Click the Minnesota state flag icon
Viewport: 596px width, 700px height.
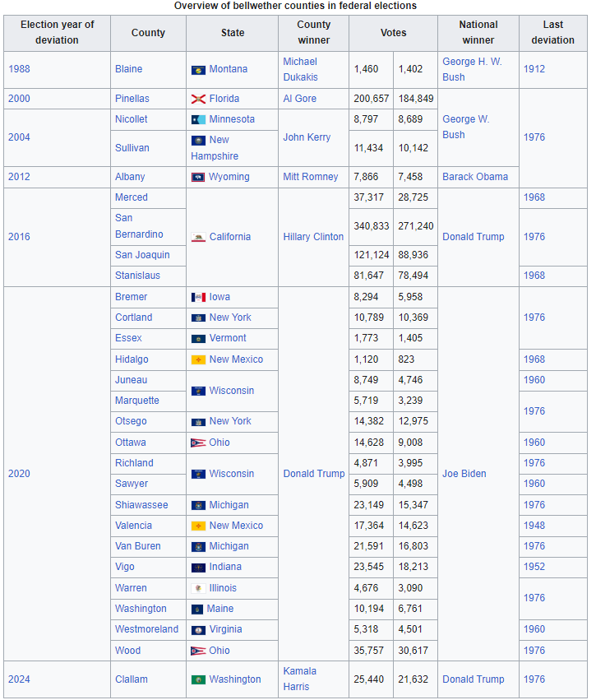pos(198,119)
